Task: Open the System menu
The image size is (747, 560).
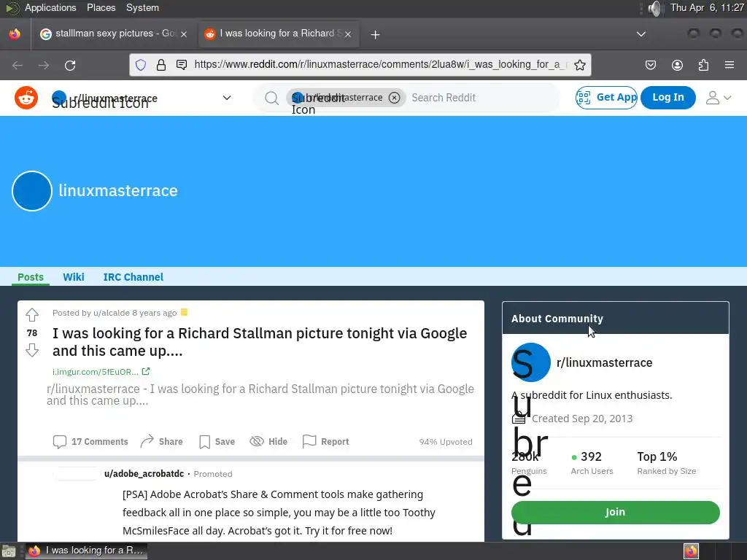Action: [x=142, y=7]
